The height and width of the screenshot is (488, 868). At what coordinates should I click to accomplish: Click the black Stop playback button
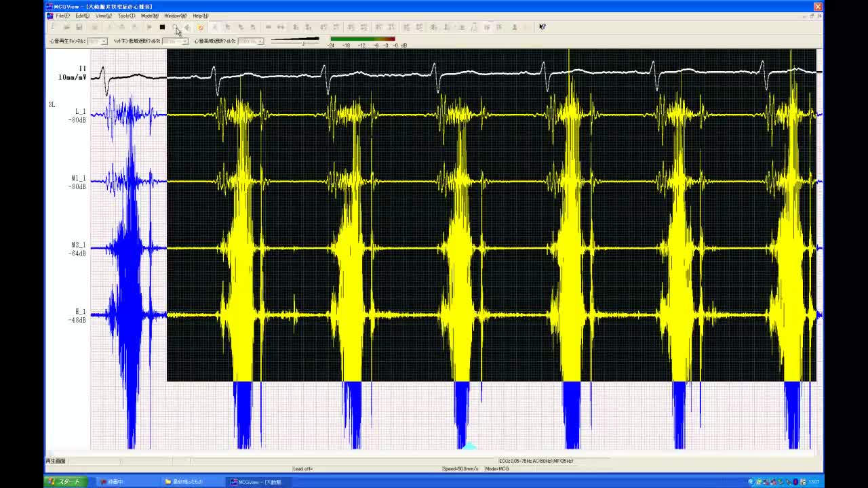(162, 27)
